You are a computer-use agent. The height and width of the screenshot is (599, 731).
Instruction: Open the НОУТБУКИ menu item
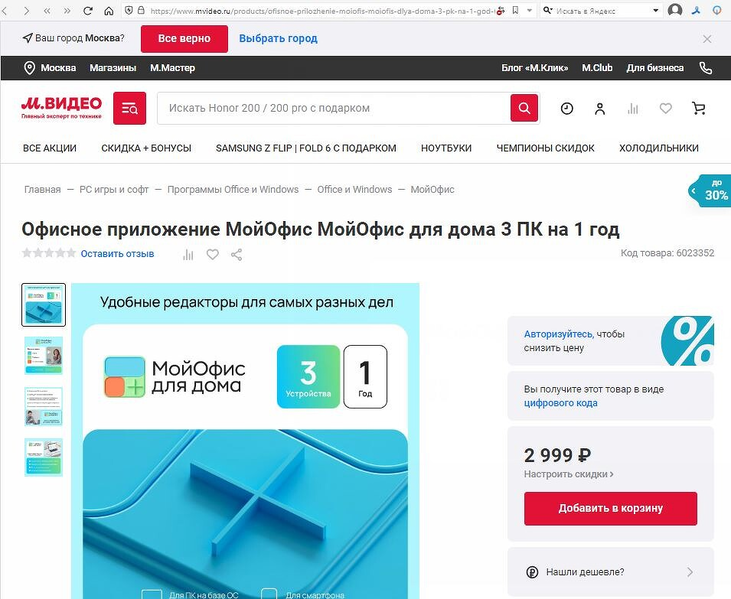pyautogui.click(x=446, y=148)
